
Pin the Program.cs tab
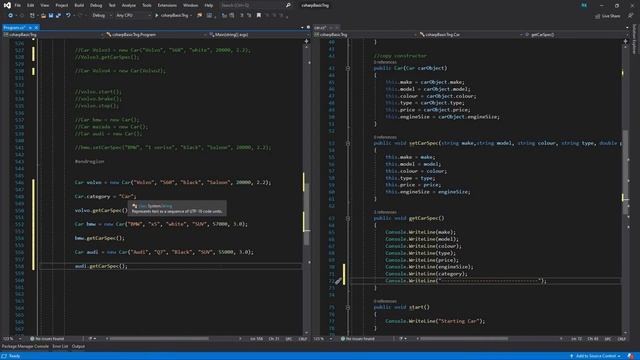tap(30, 27)
